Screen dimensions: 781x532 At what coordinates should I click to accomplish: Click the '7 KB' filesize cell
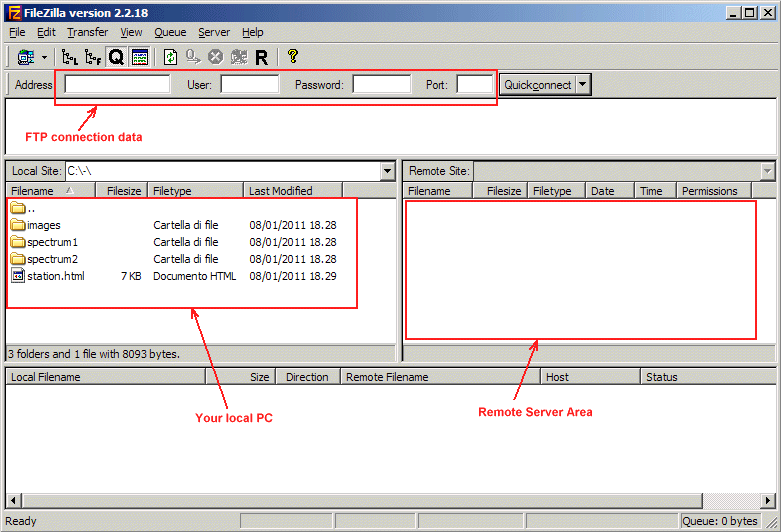coord(131,276)
